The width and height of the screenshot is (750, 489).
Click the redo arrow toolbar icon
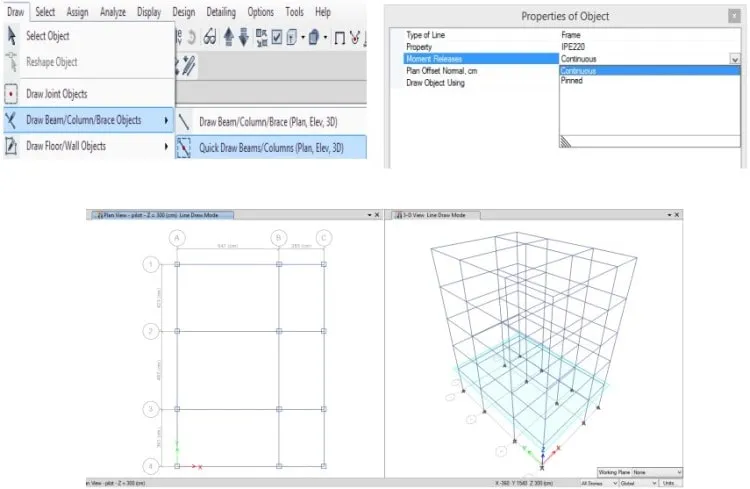192,37
